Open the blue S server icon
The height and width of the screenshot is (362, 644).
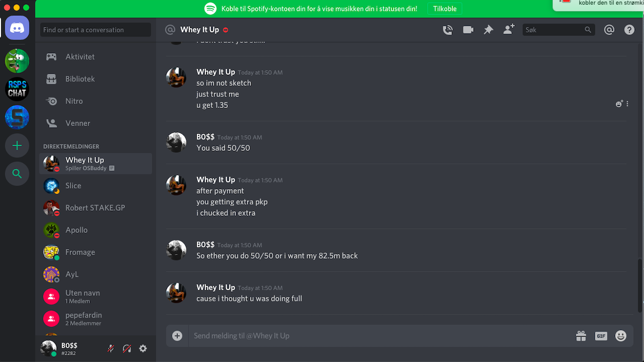click(x=17, y=117)
